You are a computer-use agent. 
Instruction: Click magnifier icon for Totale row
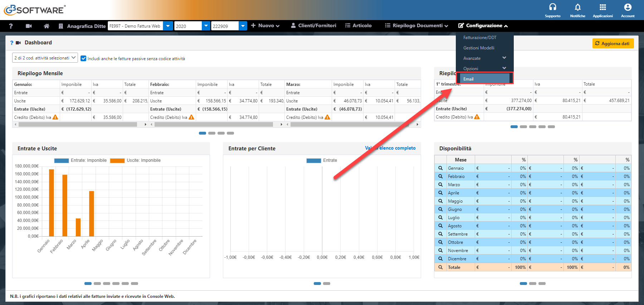click(x=440, y=267)
